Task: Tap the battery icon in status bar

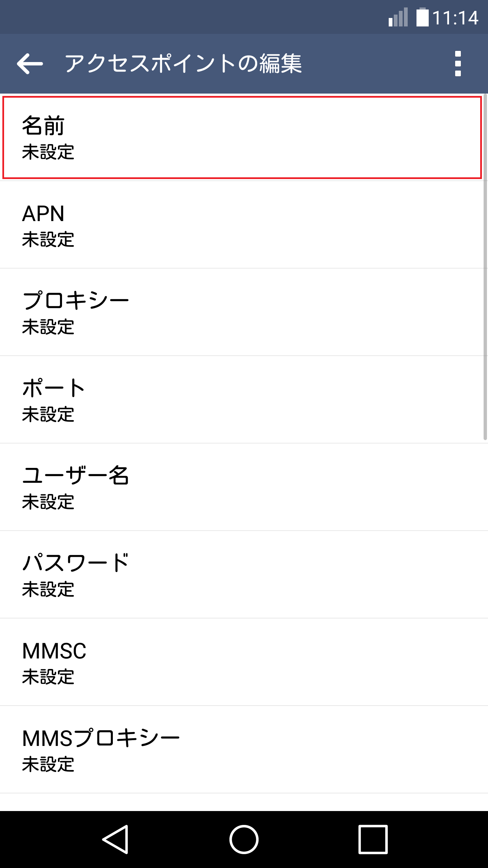Action: pos(422,18)
